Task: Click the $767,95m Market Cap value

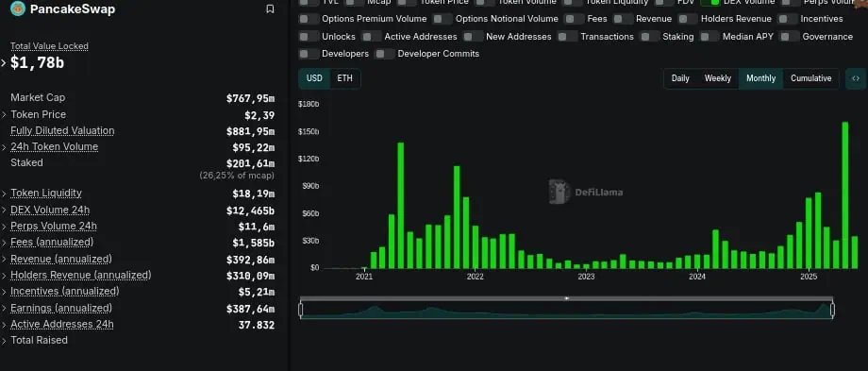Action: 250,98
